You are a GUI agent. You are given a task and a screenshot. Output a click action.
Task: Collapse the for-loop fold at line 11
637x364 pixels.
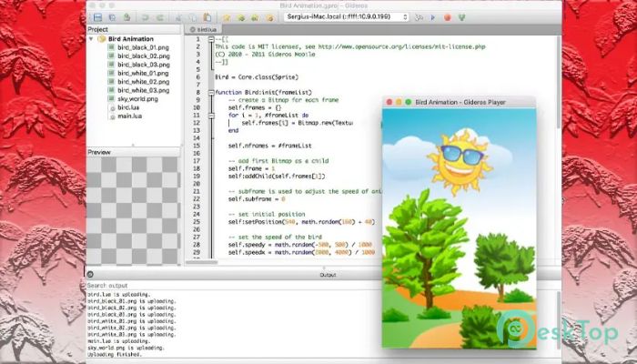point(211,116)
